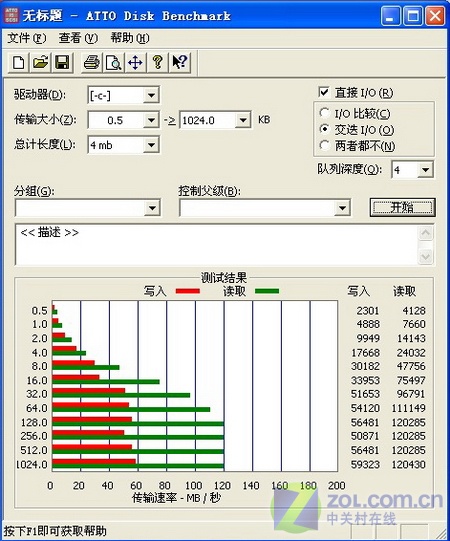Click the 1024.0 row label in chart

(32, 464)
